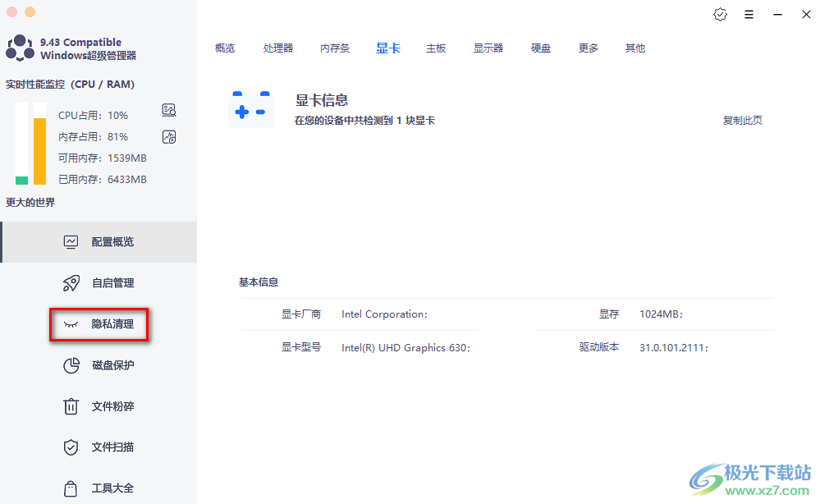Go to the 内存条 tab
Screen dimensions: 820x504
click(x=335, y=48)
